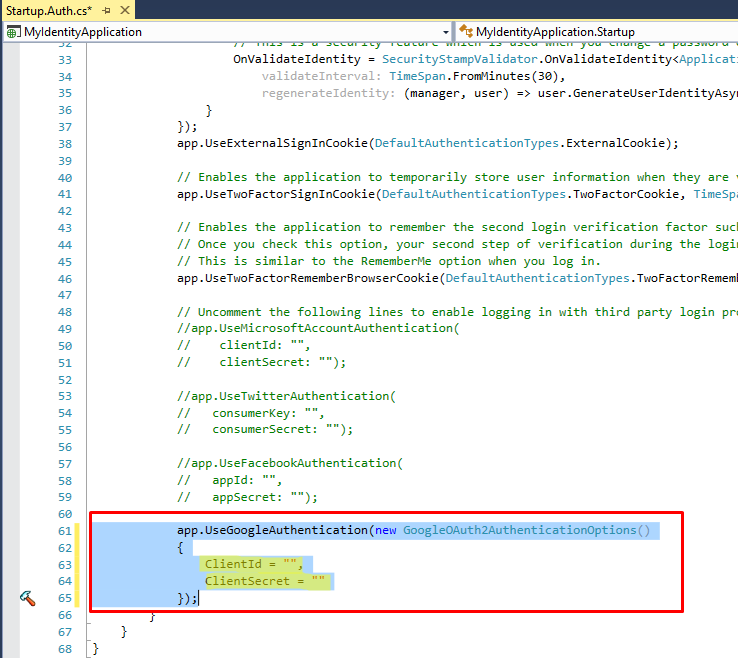
Task: Click the commented UseTwitterAuthentication line
Action: click(x=286, y=396)
